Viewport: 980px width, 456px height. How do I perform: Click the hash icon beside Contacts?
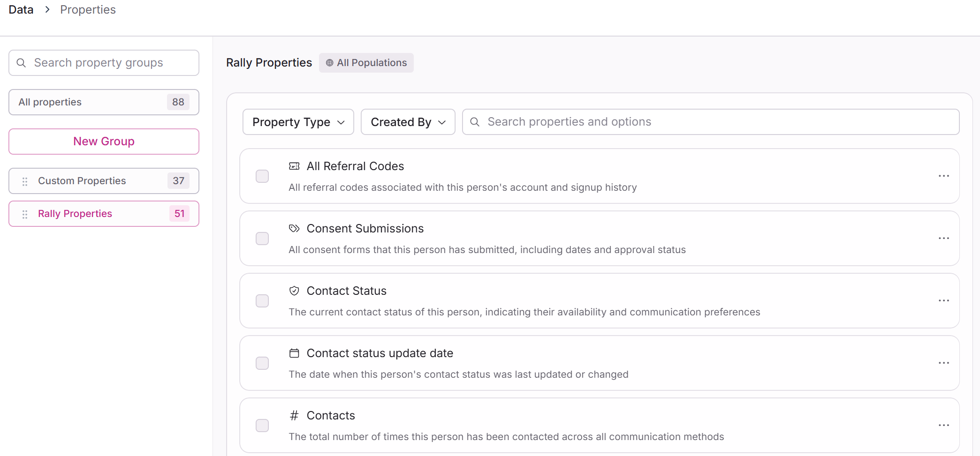coord(294,416)
